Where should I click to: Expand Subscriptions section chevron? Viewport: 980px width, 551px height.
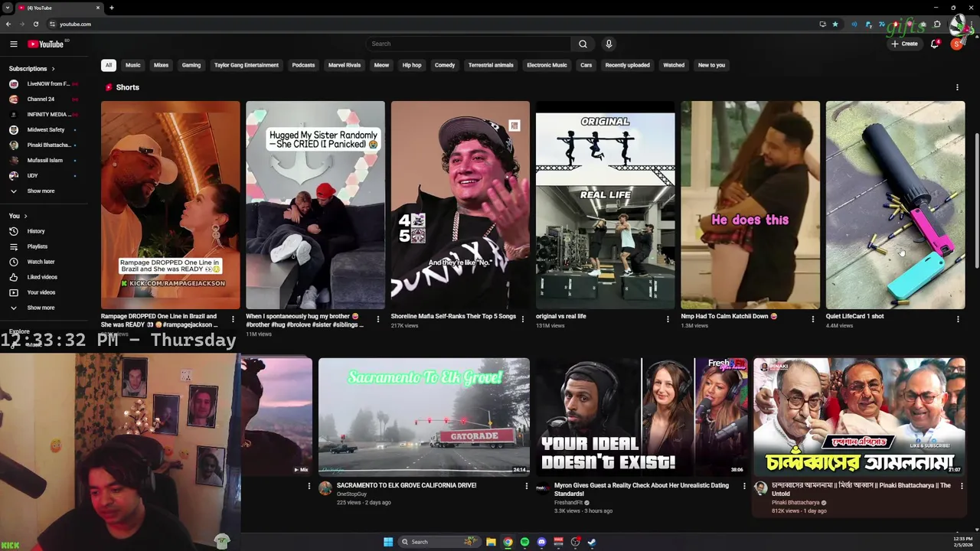[x=53, y=69]
